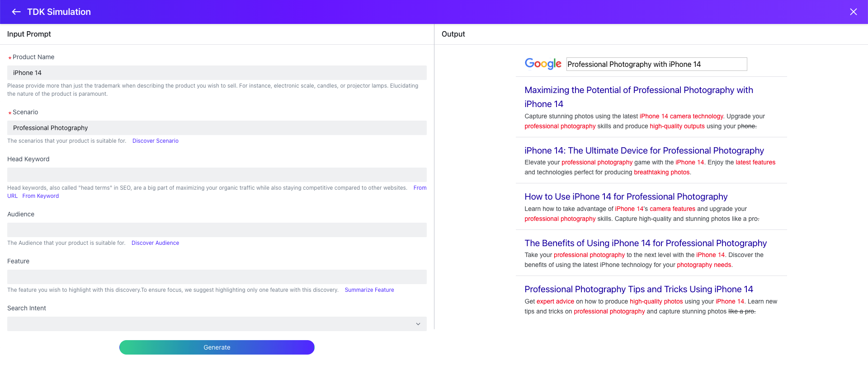Click the Summarize Feature link
868x374 pixels.
[x=369, y=290]
